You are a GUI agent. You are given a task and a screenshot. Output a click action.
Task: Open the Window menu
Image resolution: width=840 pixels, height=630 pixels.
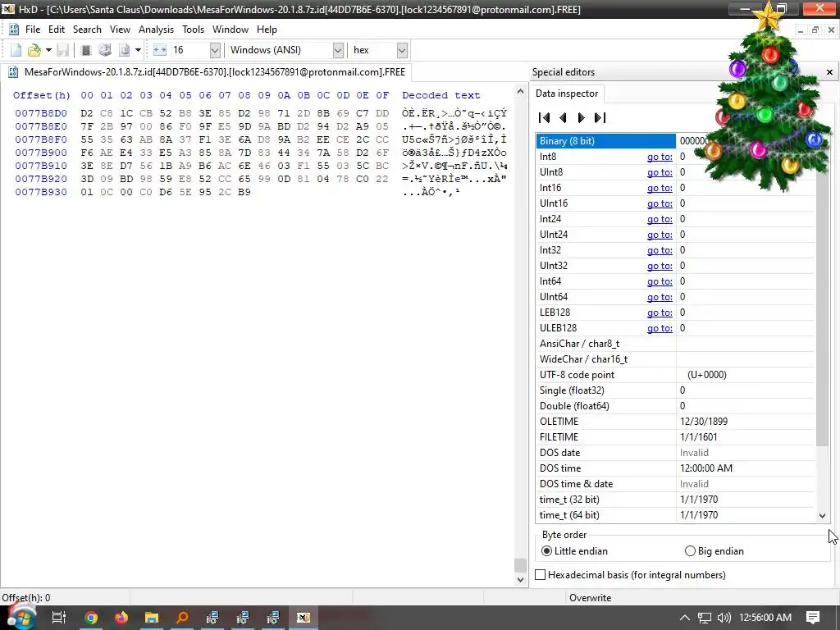[231, 30]
